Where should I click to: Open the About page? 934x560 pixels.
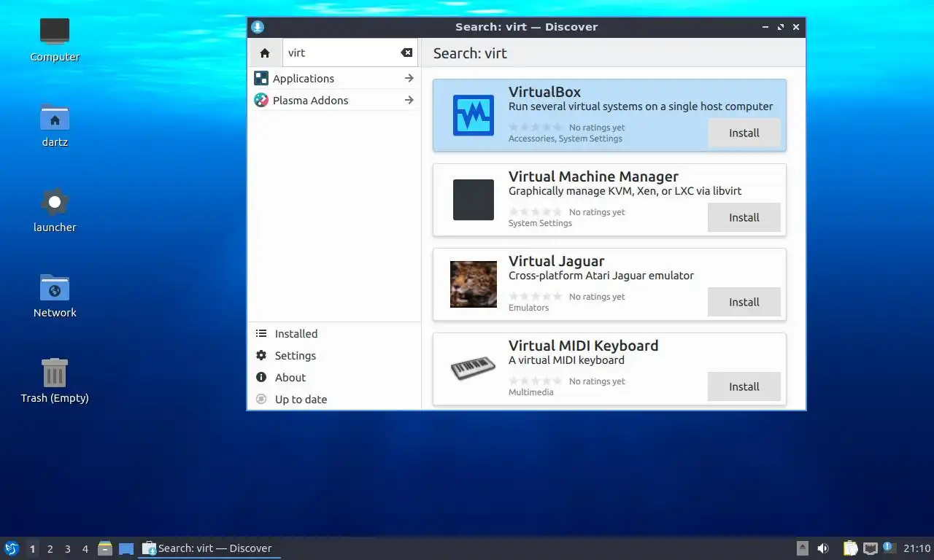coord(334,377)
